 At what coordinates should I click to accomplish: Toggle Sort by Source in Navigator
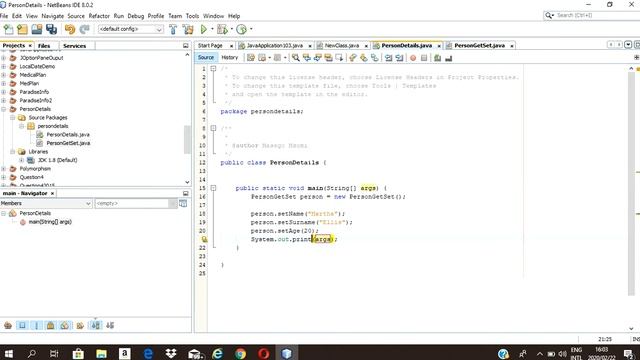(110, 325)
